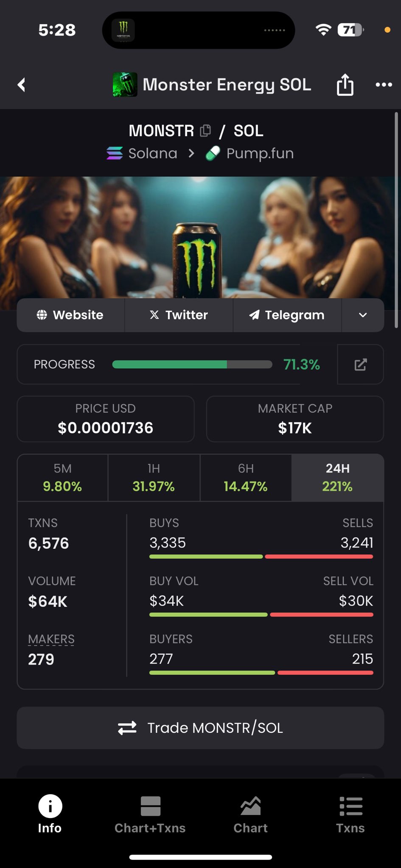This screenshot has width=401, height=868.
Task: Select the 24H timeframe
Action: tap(337, 478)
